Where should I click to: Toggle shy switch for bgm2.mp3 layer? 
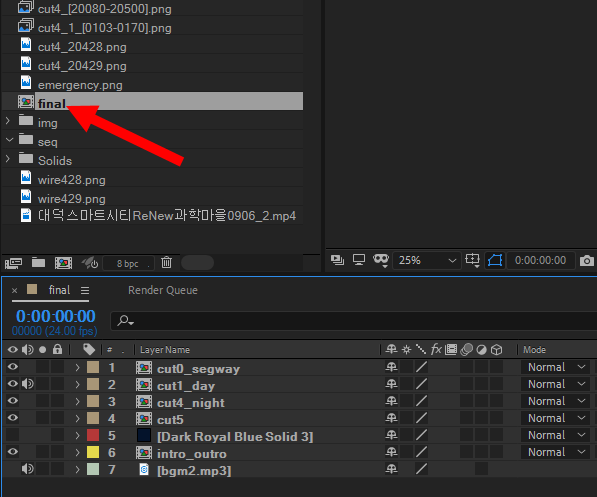(391, 469)
